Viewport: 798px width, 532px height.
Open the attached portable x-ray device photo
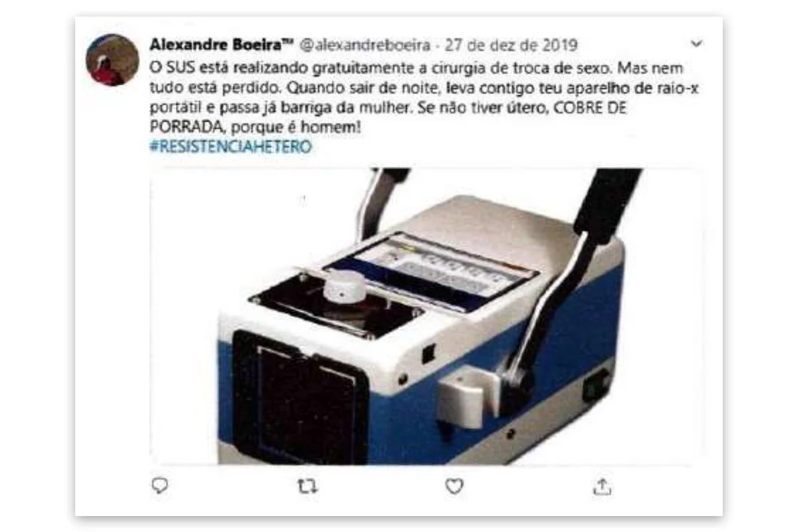426,316
